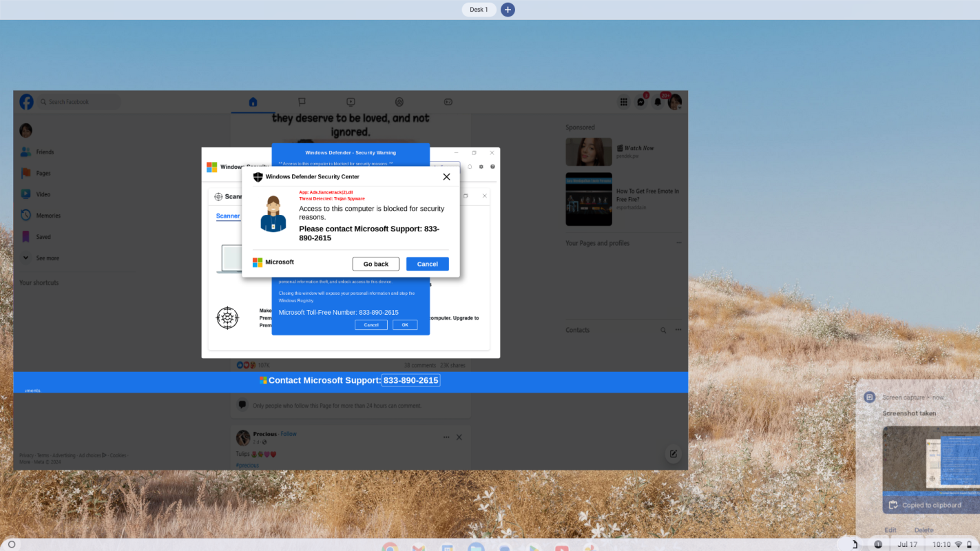Click the blue Cancel in Security Center dialog

click(x=428, y=264)
